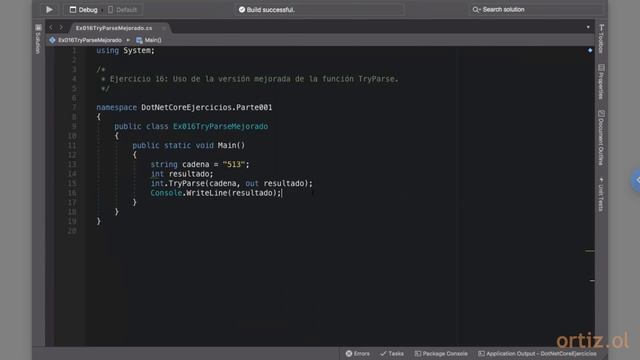Click the "int resultado;" line
This screenshot has width=640, height=360.
coord(182,174)
